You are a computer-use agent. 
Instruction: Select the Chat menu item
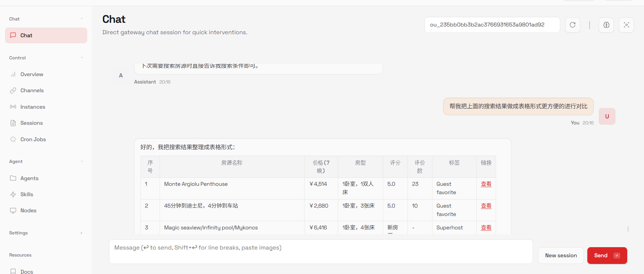[x=46, y=36]
